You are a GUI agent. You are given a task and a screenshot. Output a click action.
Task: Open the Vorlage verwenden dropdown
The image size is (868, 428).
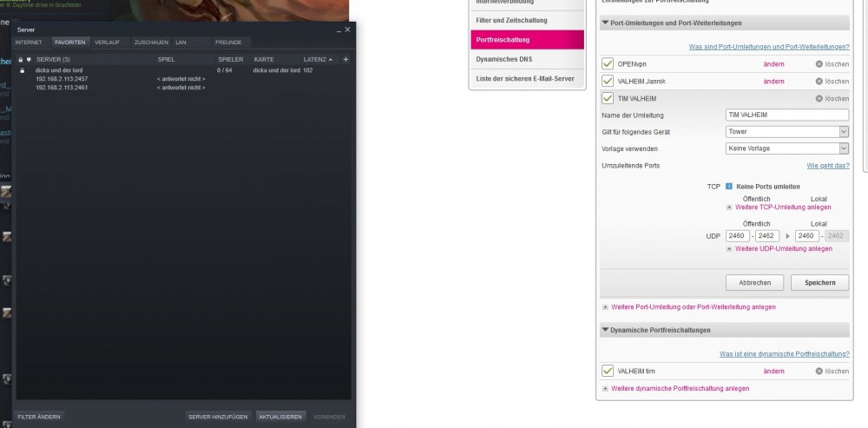point(787,148)
